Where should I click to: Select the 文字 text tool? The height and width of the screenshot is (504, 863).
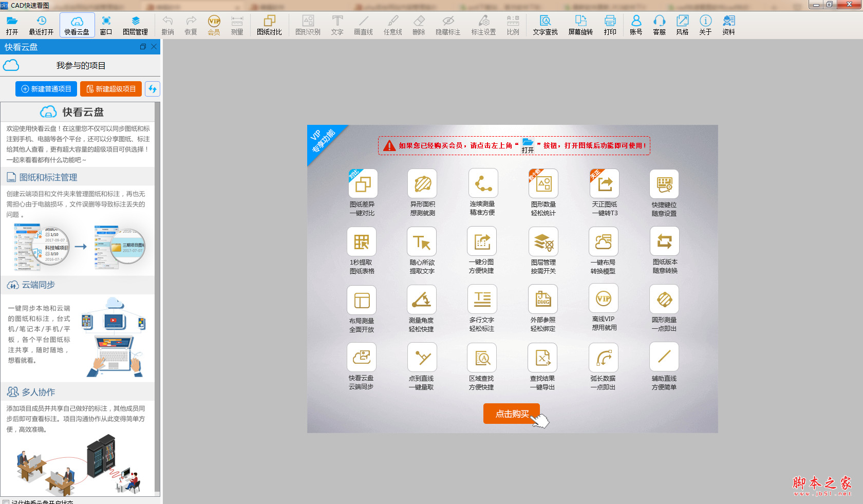(x=337, y=25)
